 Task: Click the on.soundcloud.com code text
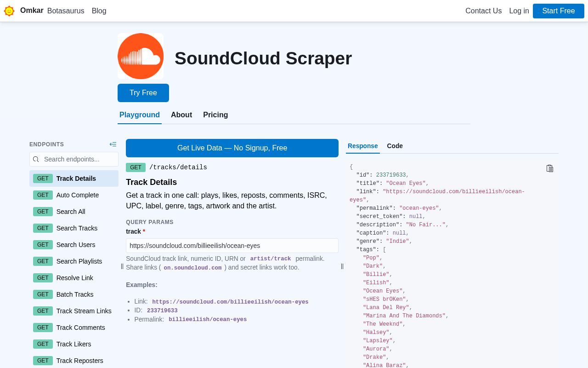coord(192,268)
